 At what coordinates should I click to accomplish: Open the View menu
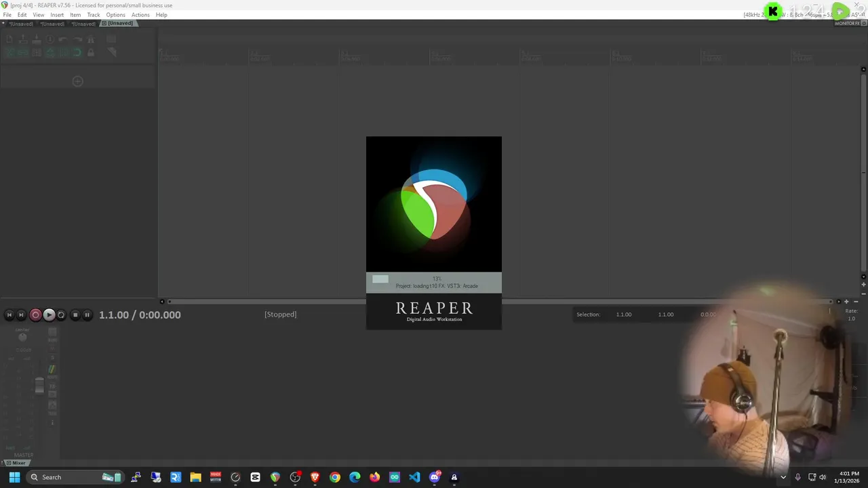coord(39,15)
